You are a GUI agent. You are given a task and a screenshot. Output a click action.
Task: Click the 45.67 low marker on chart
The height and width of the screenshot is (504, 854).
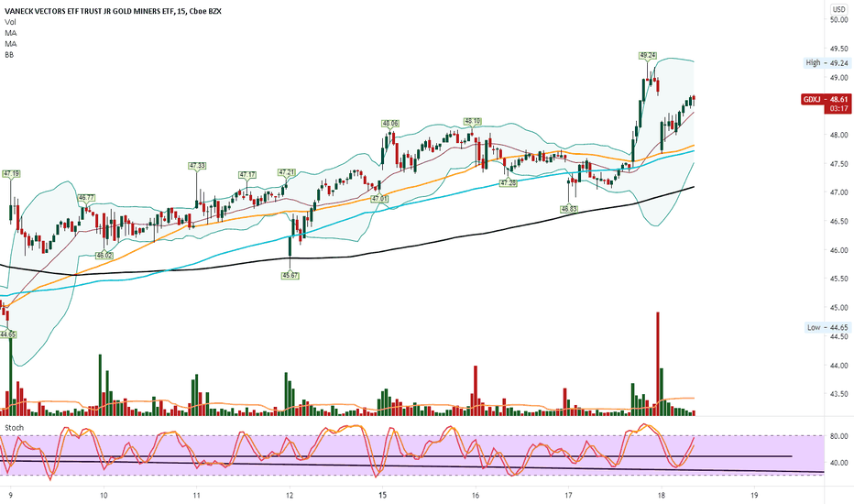[290, 276]
